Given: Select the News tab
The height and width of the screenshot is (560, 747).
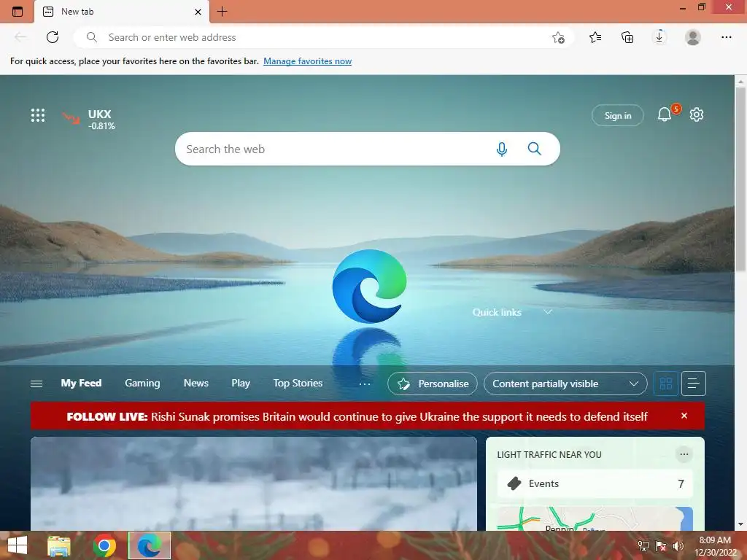Looking at the screenshot, I should pyautogui.click(x=196, y=384).
